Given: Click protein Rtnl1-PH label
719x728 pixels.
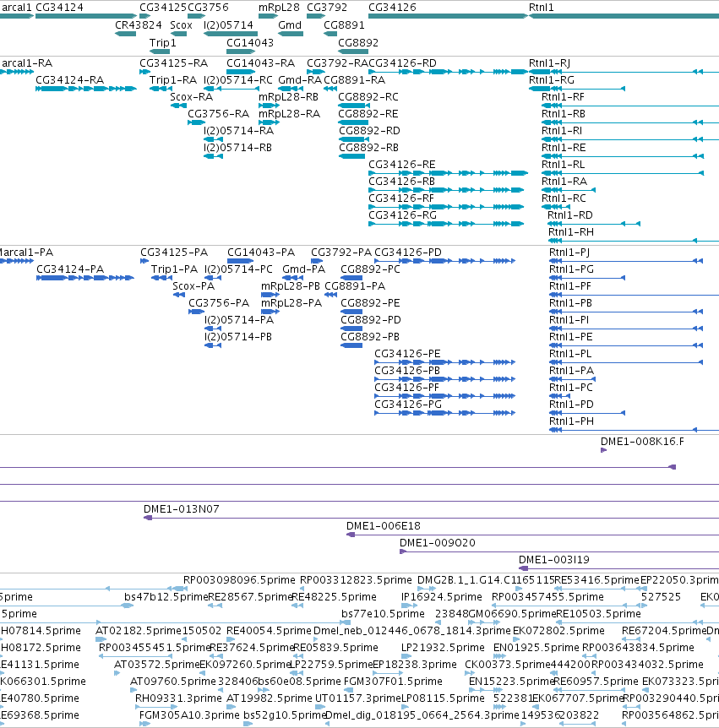Looking at the screenshot, I should [x=571, y=421].
